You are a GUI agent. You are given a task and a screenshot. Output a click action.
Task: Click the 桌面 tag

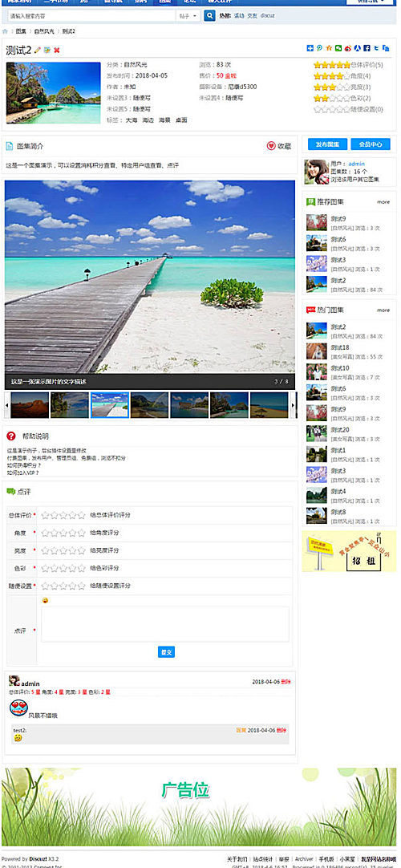point(181,120)
